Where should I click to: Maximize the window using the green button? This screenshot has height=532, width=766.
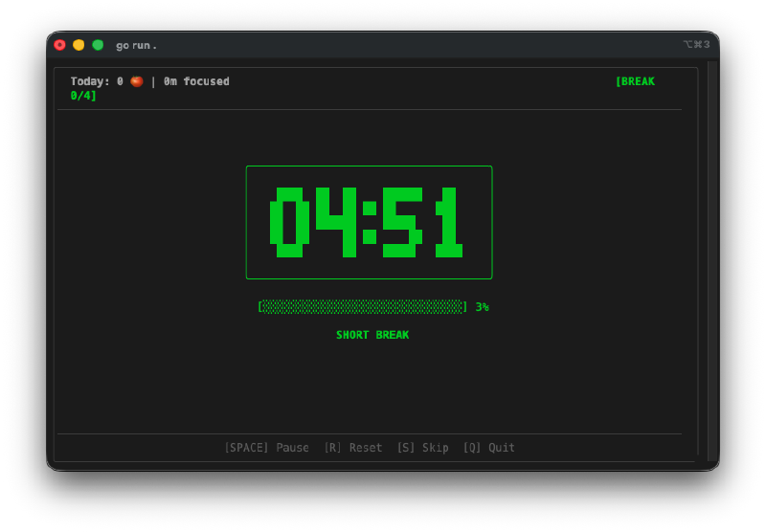click(98, 45)
